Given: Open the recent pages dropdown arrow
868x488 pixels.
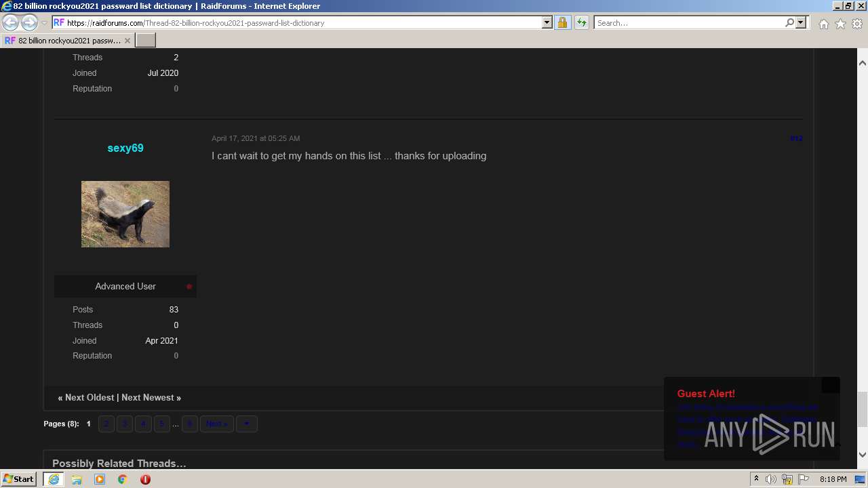Looking at the screenshot, I should coord(44,23).
